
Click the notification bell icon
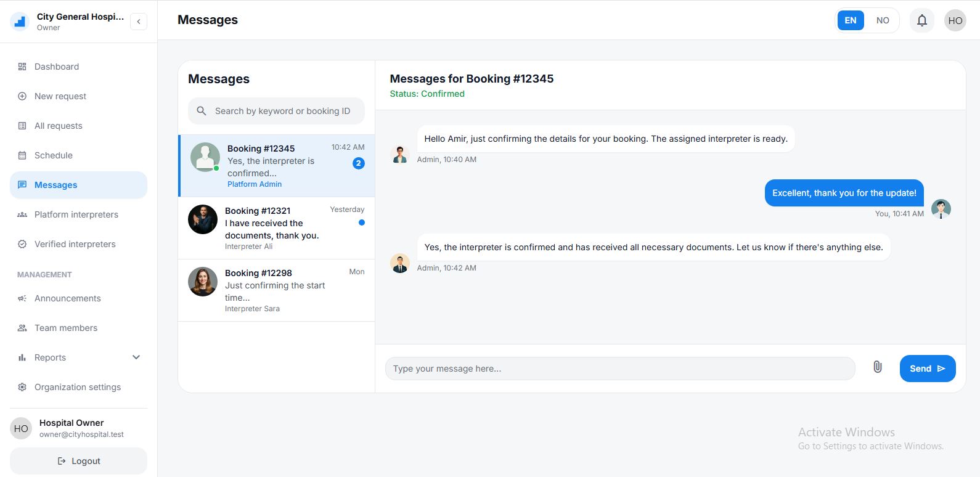click(x=921, y=20)
